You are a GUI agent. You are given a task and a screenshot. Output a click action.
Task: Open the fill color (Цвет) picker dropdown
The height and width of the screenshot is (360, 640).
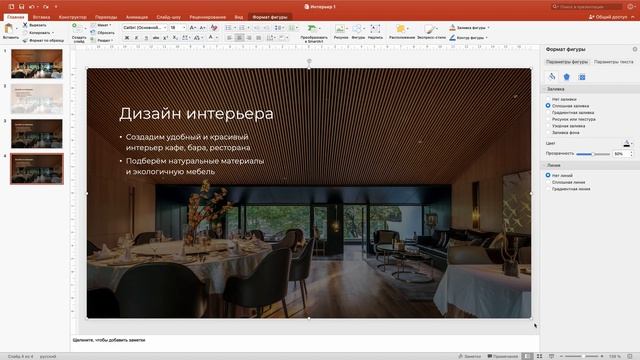(x=628, y=143)
